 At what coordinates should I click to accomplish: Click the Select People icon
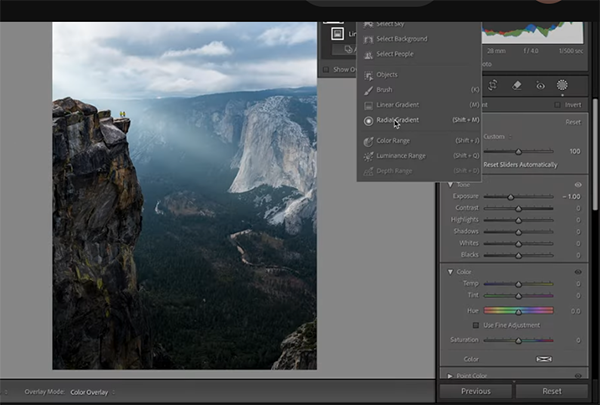pos(369,53)
